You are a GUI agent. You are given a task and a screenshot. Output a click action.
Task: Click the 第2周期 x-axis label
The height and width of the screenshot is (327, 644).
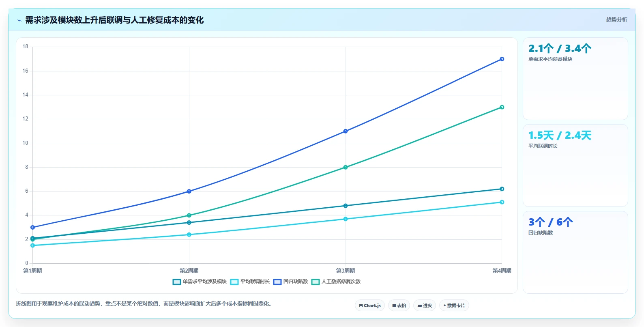(189, 271)
